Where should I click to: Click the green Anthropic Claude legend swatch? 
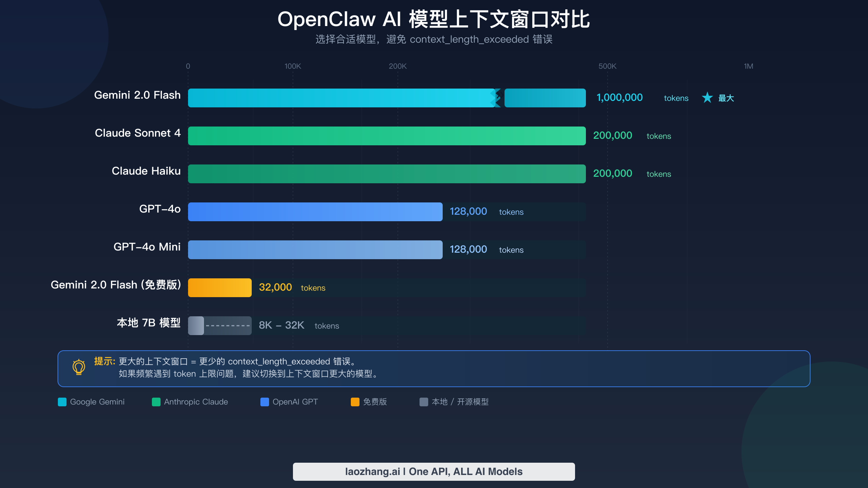[x=156, y=402]
